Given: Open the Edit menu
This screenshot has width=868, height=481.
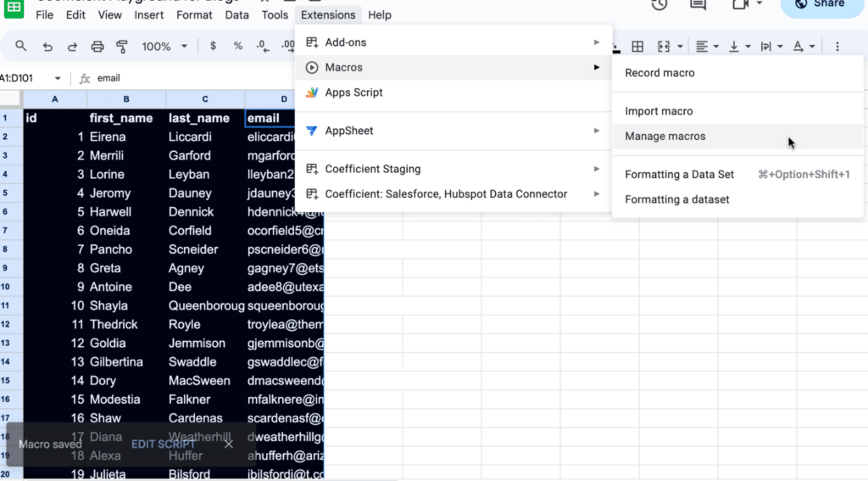Looking at the screenshot, I should [x=75, y=15].
